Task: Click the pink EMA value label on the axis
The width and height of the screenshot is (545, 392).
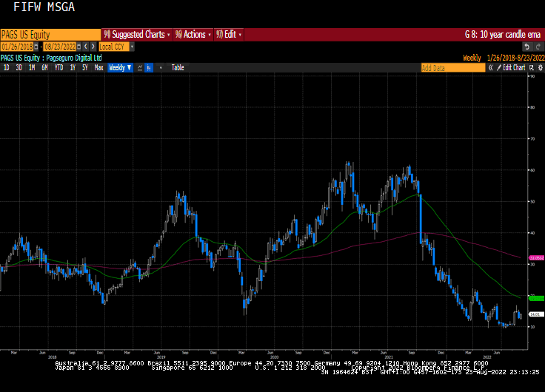Action: click(536, 258)
